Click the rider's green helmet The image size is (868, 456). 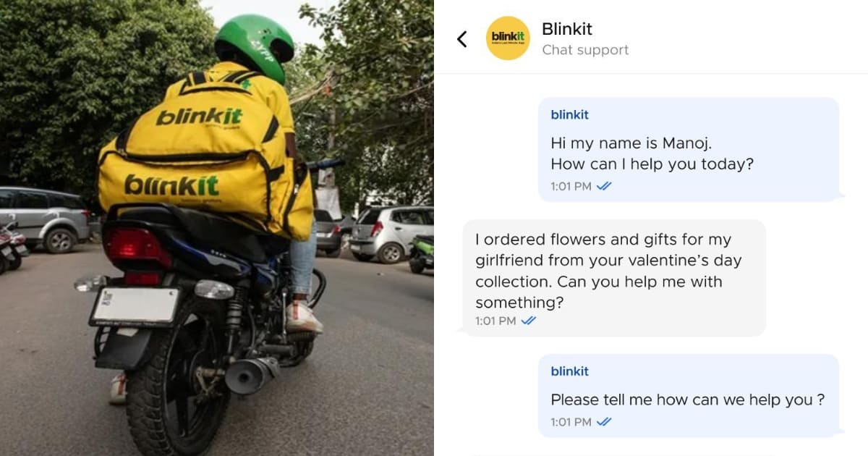tap(255, 46)
